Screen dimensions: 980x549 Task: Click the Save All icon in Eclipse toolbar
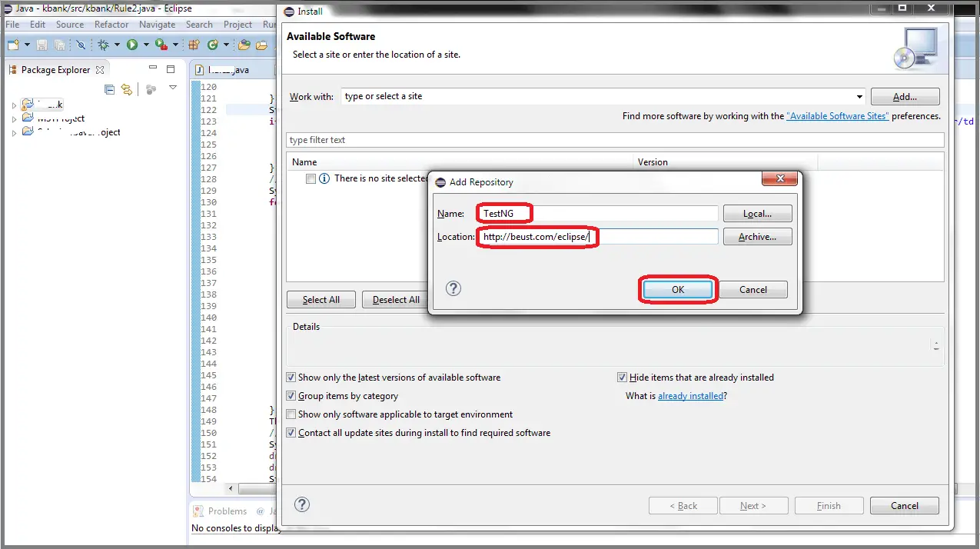click(59, 45)
